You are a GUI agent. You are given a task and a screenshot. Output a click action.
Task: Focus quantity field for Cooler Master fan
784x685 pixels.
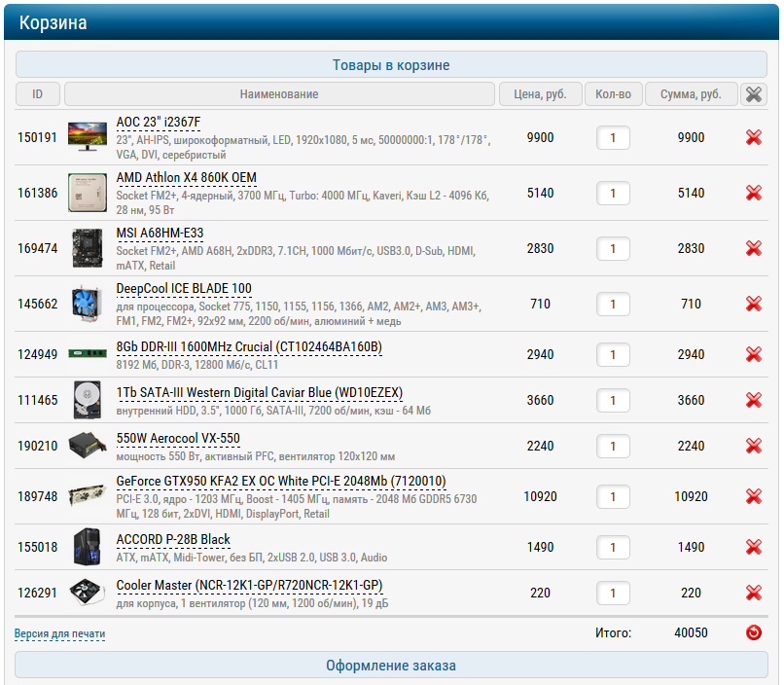[x=613, y=594]
